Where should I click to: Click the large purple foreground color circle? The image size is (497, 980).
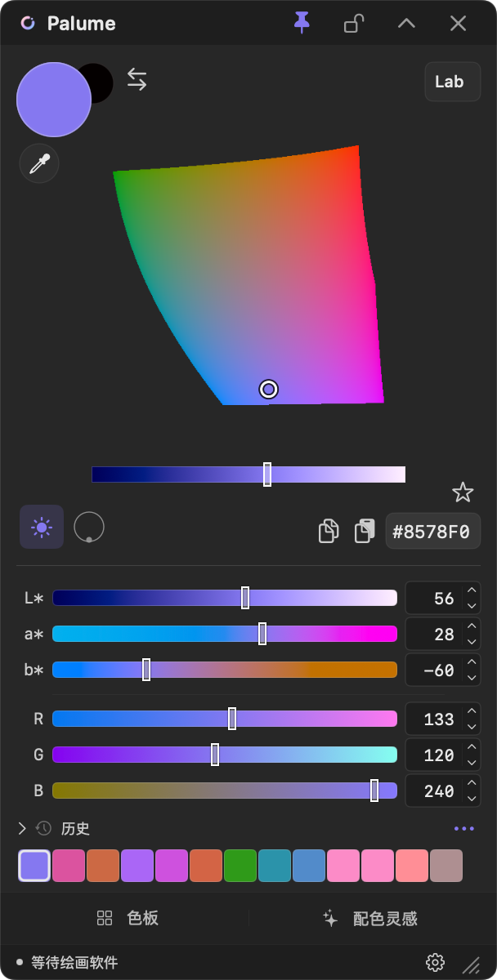point(54,99)
